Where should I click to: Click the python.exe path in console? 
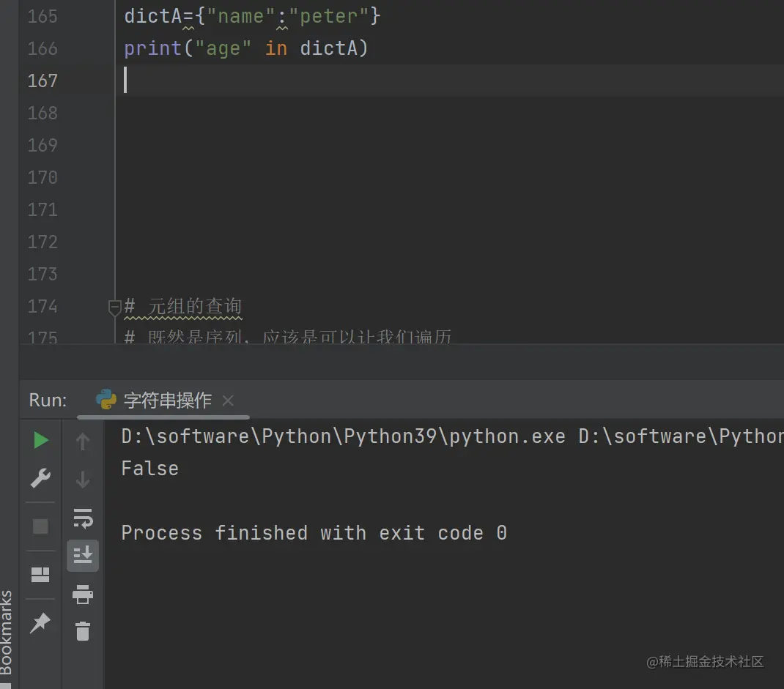[344, 436]
